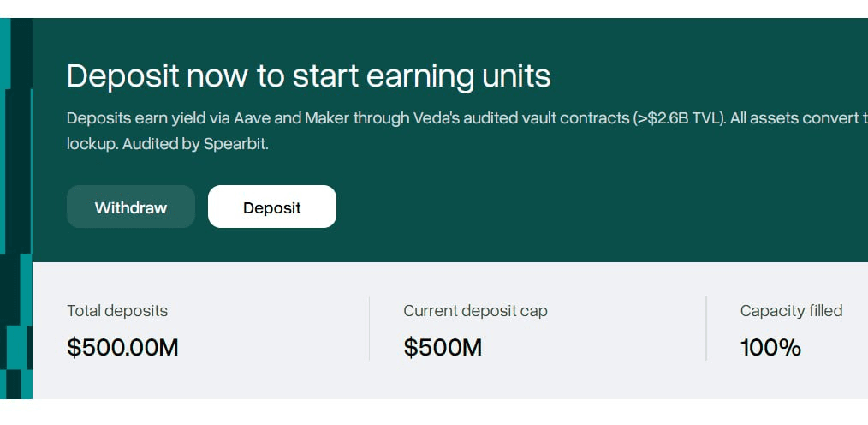Select the 100% capacity filled value
868x425 pixels.
click(770, 348)
